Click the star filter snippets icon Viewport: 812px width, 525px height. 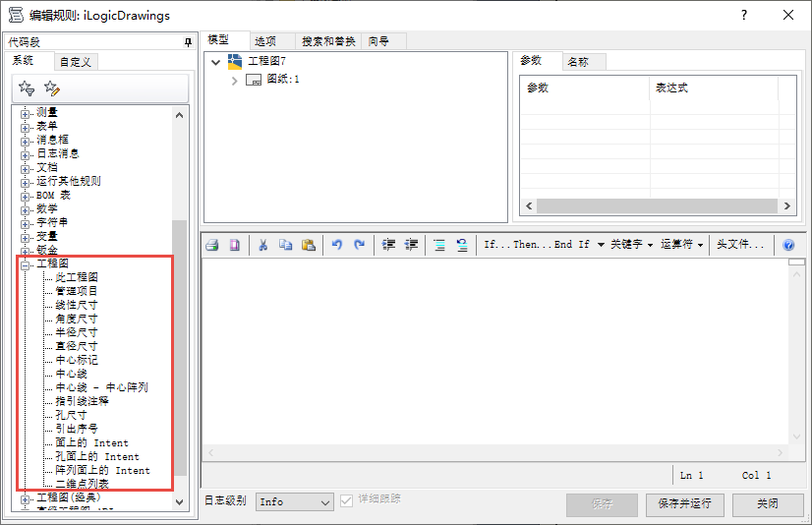click(27, 88)
